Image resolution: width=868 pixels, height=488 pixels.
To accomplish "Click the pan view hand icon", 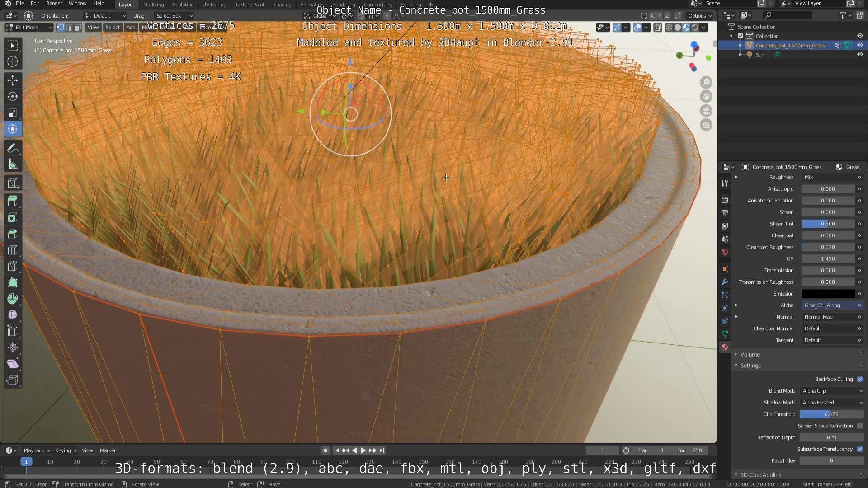I will 706,96.
